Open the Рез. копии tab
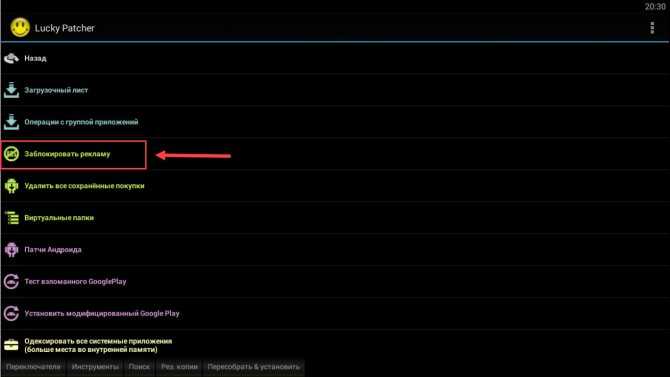The height and width of the screenshot is (377, 670). point(179,367)
